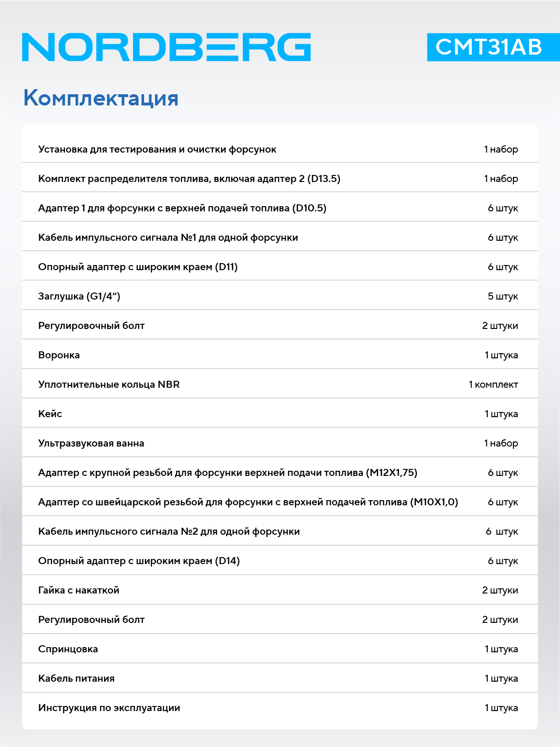560x747 pixels.
Task: Click the CMT31AB model badge
Action: pos(493,47)
